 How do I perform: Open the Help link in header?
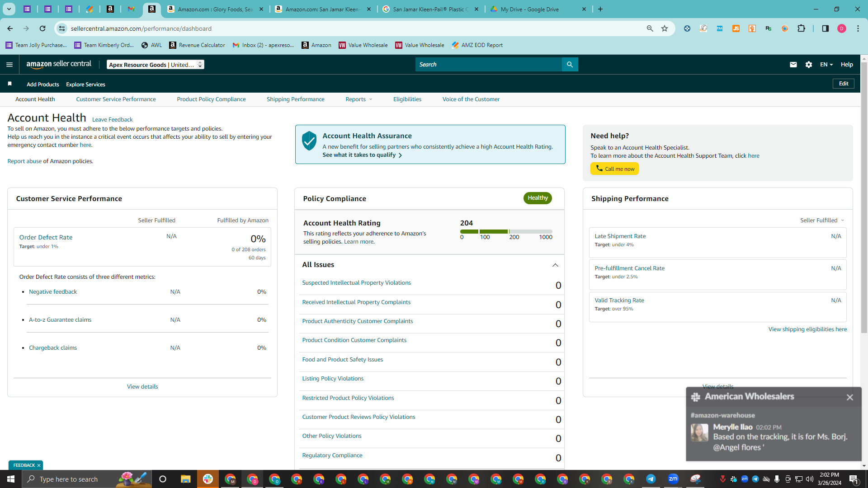[847, 65]
